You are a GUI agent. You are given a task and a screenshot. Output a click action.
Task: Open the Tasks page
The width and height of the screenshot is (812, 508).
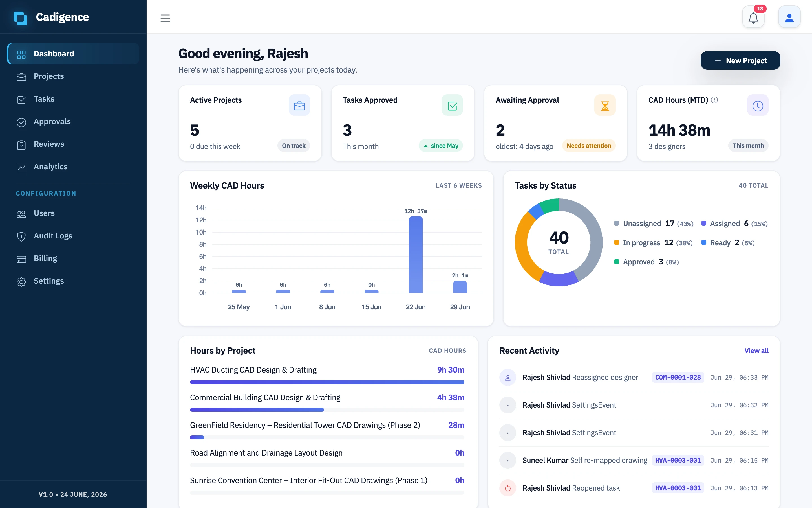pyautogui.click(x=73, y=99)
